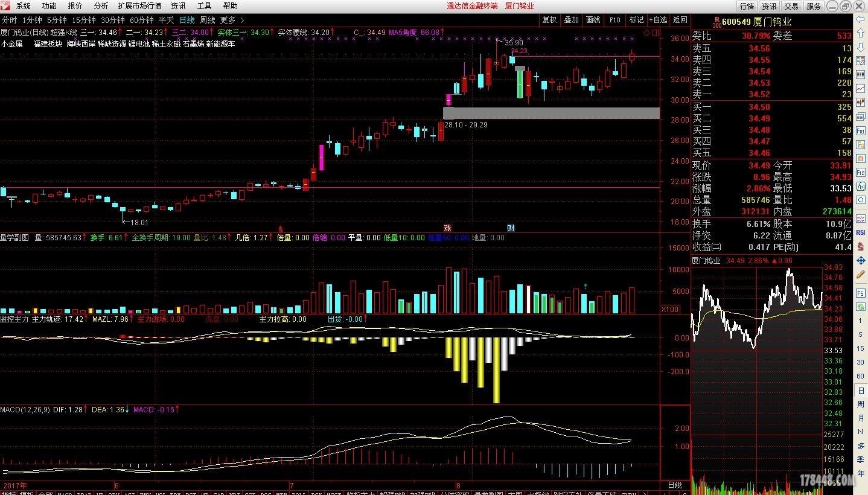Add stock with +自选 button
The width and height of the screenshot is (868, 495).
(x=658, y=20)
